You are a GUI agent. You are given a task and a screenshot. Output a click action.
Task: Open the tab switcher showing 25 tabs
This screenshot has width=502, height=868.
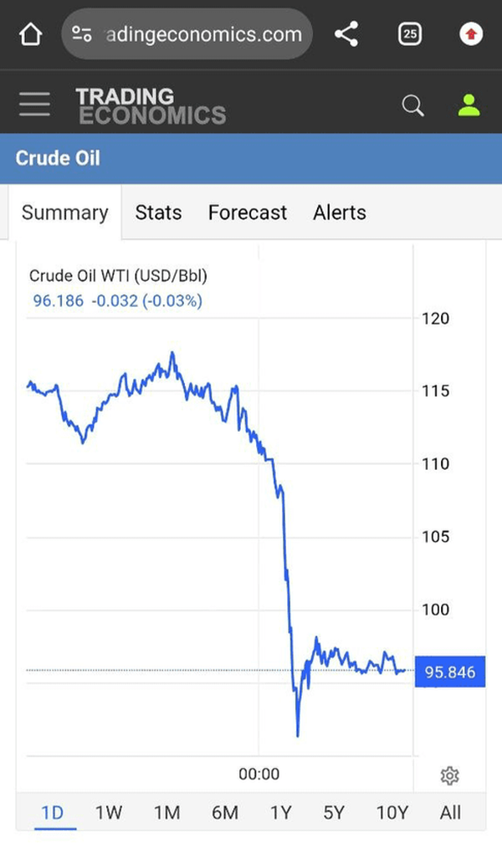410,34
